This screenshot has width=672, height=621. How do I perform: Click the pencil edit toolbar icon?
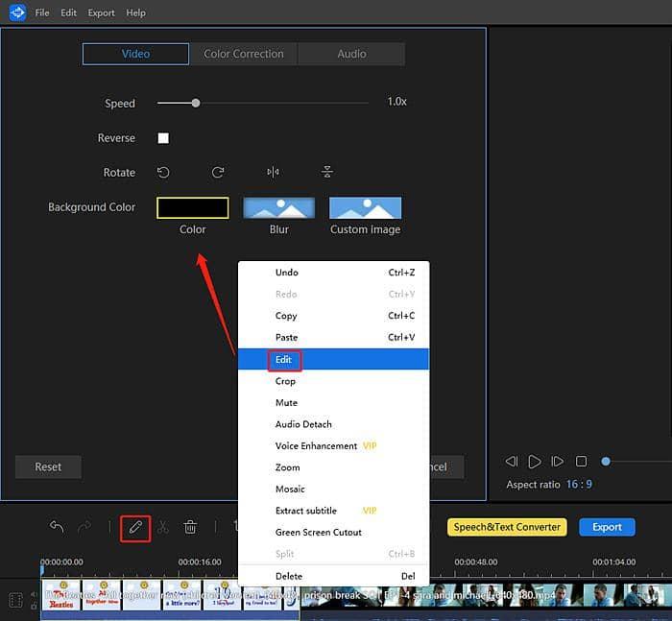click(135, 528)
